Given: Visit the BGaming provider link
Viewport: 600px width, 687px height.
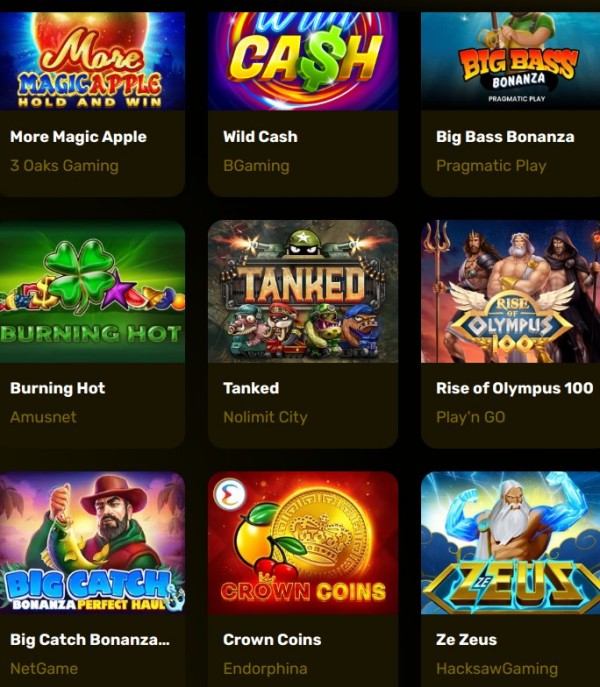Looking at the screenshot, I should 256,166.
